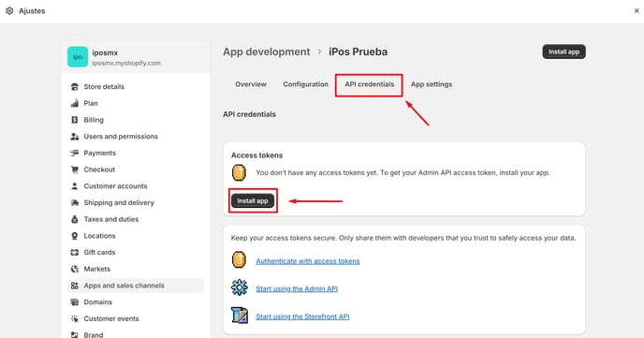The width and height of the screenshot is (644, 338).
Task: Click the gear icon beside Admin API link
Action: click(x=239, y=287)
